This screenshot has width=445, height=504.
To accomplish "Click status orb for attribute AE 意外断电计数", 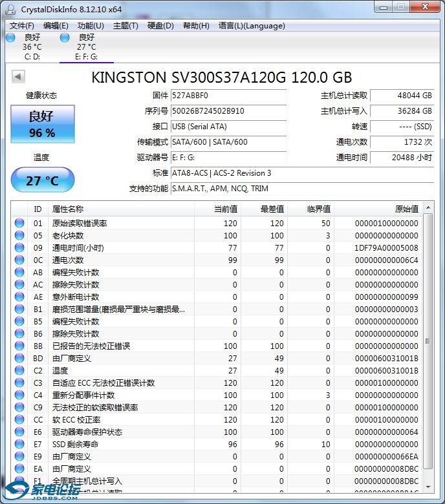I will point(19,297).
